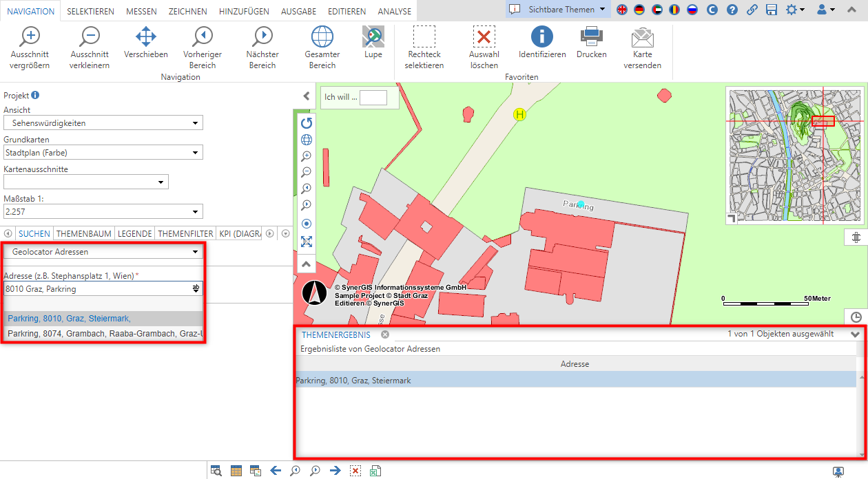Image resolution: width=868 pixels, height=479 pixels.
Task: Choose Rechteck selektieren tool
Action: (x=424, y=37)
